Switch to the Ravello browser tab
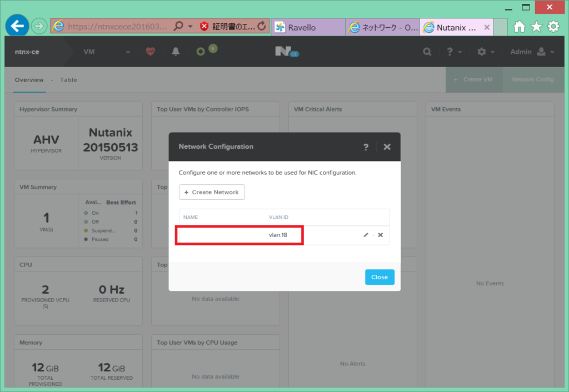The width and height of the screenshot is (569, 392). [x=308, y=28]
